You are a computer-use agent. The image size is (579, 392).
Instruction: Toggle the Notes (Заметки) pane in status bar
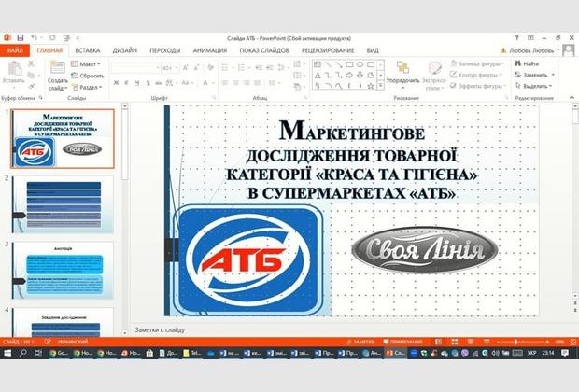(360, 342)
